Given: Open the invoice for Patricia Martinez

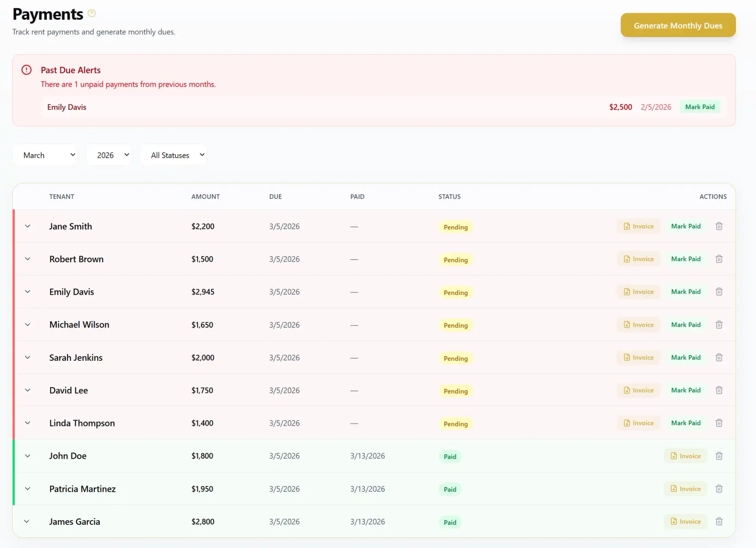Looking at the screenshot, I should click(685, 489).
